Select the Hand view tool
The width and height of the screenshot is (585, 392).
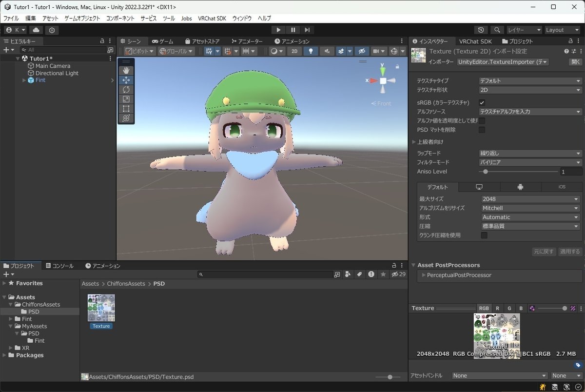click(126, 71)
